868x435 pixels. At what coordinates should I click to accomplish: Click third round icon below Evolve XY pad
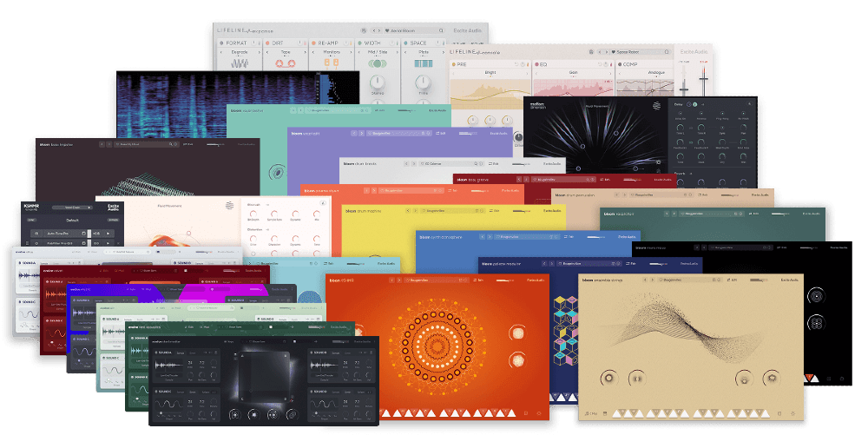tap(272, 414)
